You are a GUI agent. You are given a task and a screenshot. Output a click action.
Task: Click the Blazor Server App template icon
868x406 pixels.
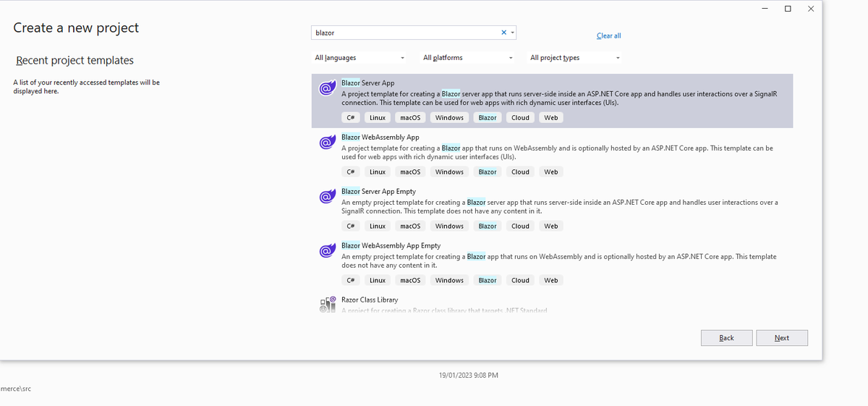[x=326, y=89]
